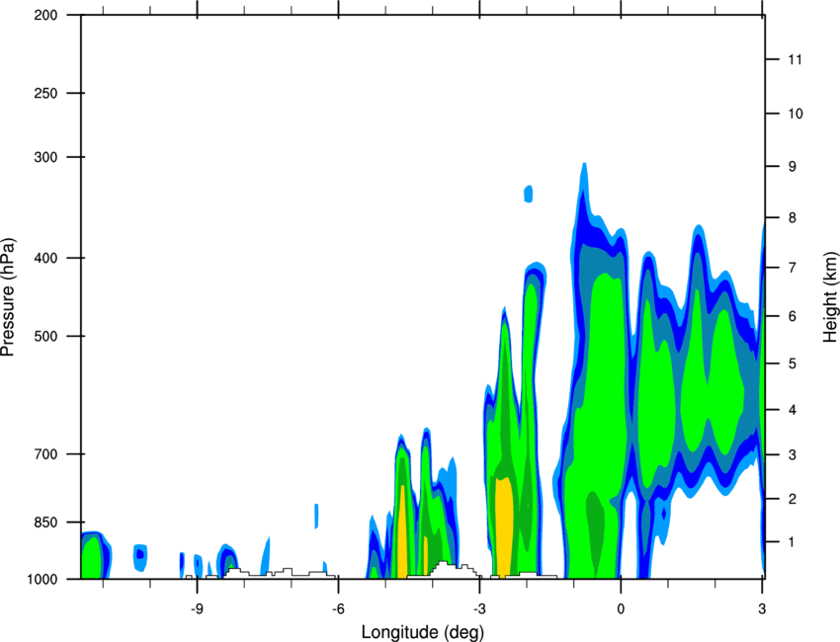
Task: Select the -9 longitude tick label
Action: pos(197,609)
